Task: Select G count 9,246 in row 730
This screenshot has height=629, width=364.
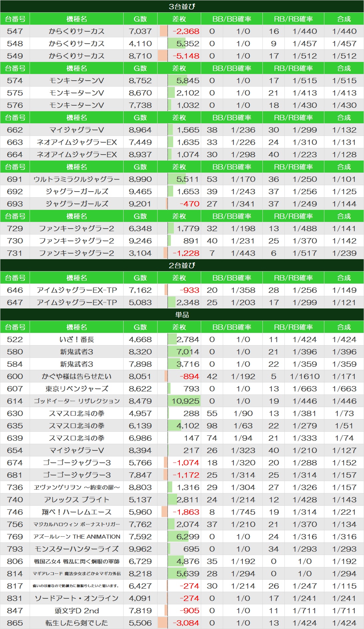Action: [140, 241]
